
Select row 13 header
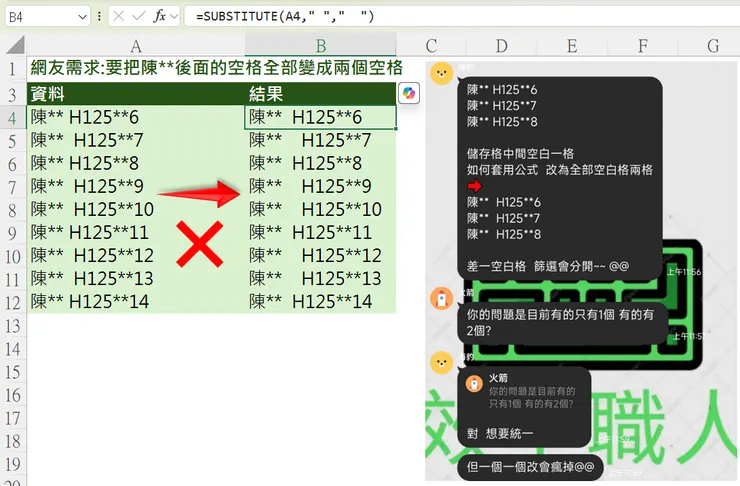click(13, 326)
